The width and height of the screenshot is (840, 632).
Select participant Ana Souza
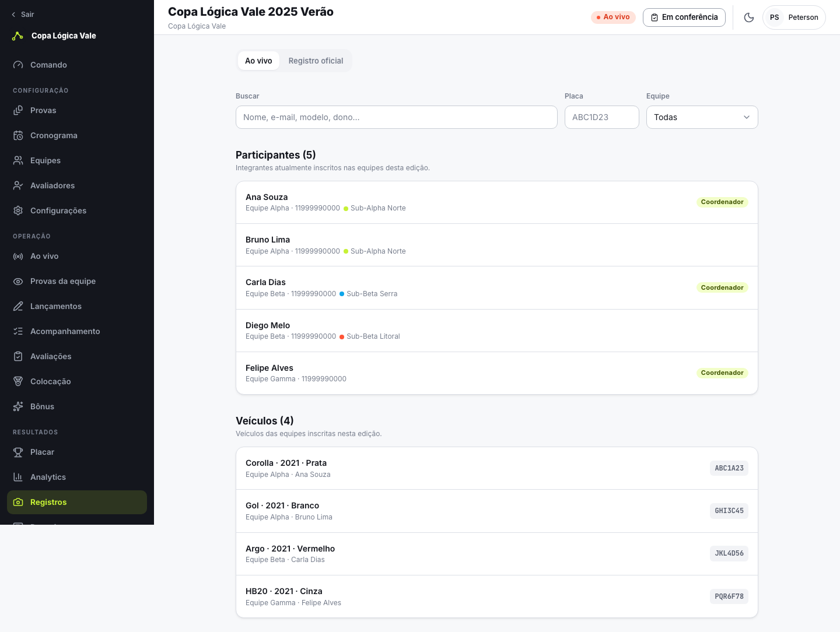(x=497, y=202)
